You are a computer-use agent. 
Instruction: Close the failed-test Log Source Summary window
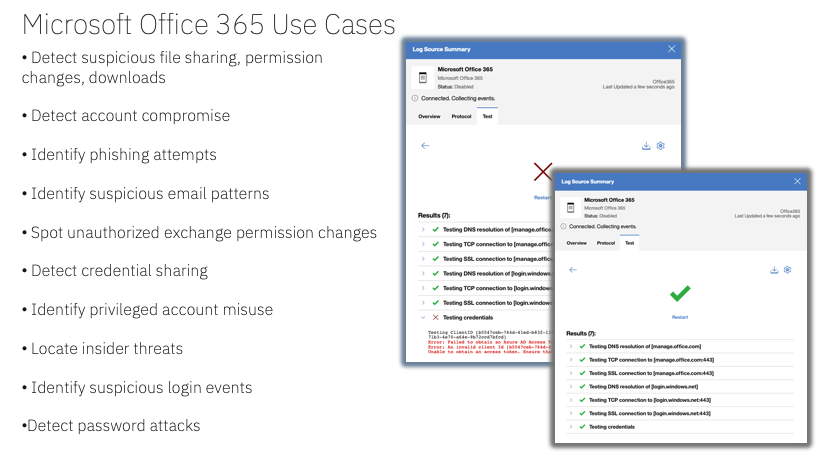[x=671, y=49]
